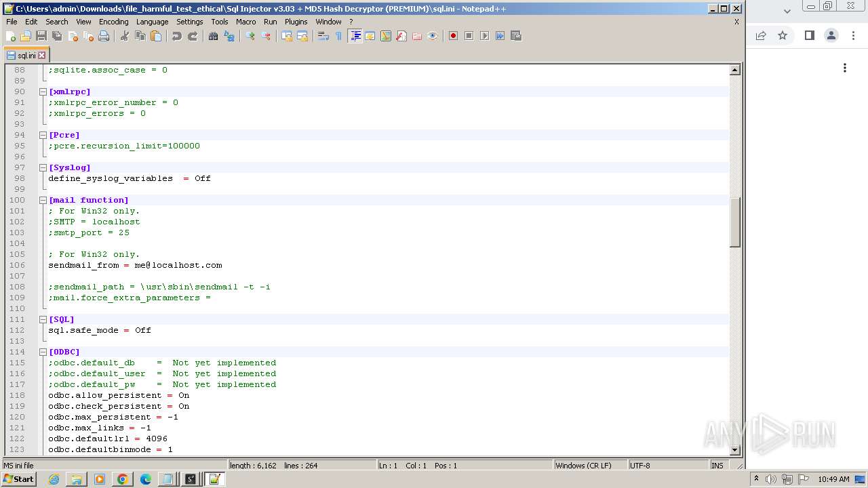Play back recorded macro icon
The width and height of the screenshot is (868, 488).
pos(484,36)
